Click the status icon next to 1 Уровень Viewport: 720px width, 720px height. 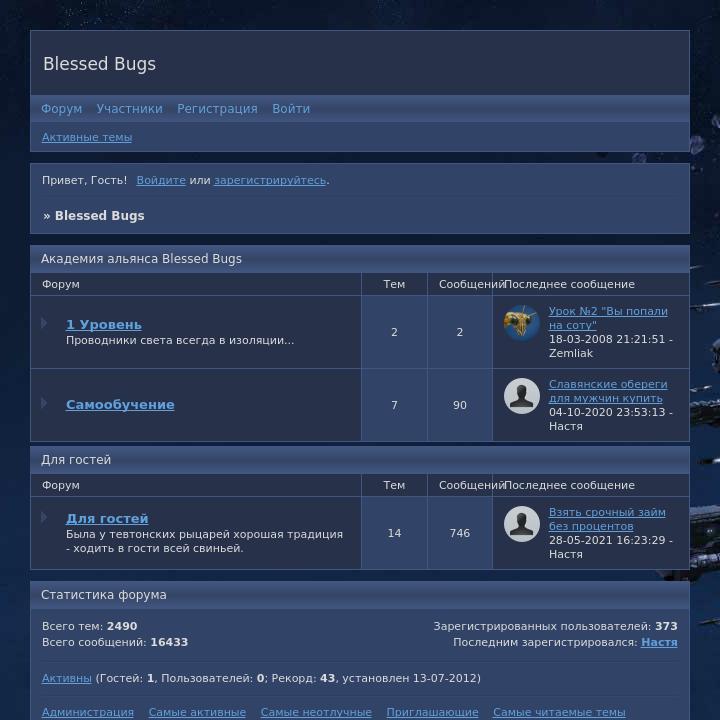pyautogui.click(x=44, y=323)
